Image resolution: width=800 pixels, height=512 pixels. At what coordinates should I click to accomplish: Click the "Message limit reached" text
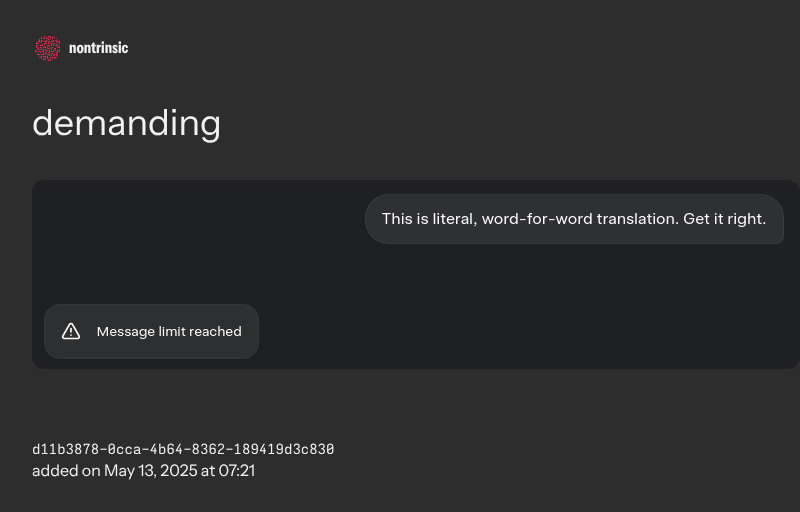coord(169,331)
